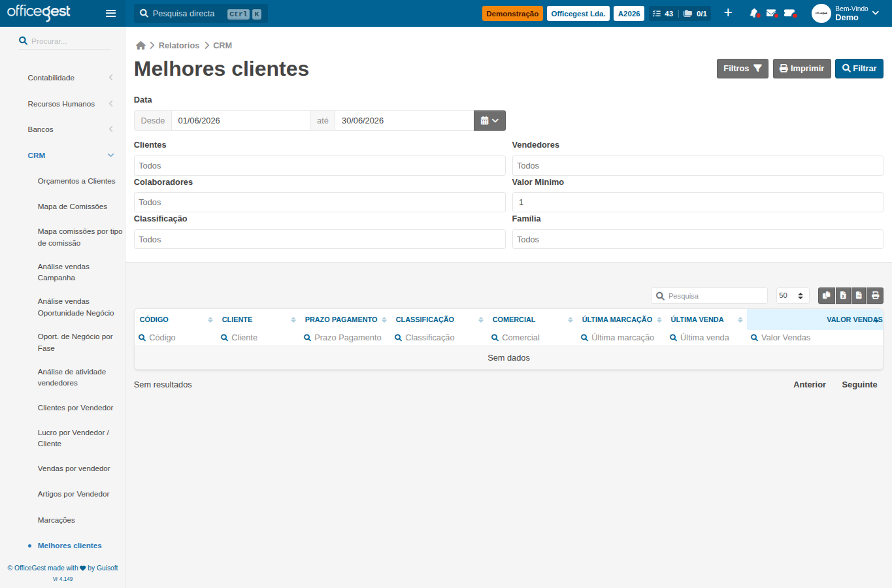This screenshot has width=892, height=588.
Task: Export table to Excel file icon
Action: 843,295
